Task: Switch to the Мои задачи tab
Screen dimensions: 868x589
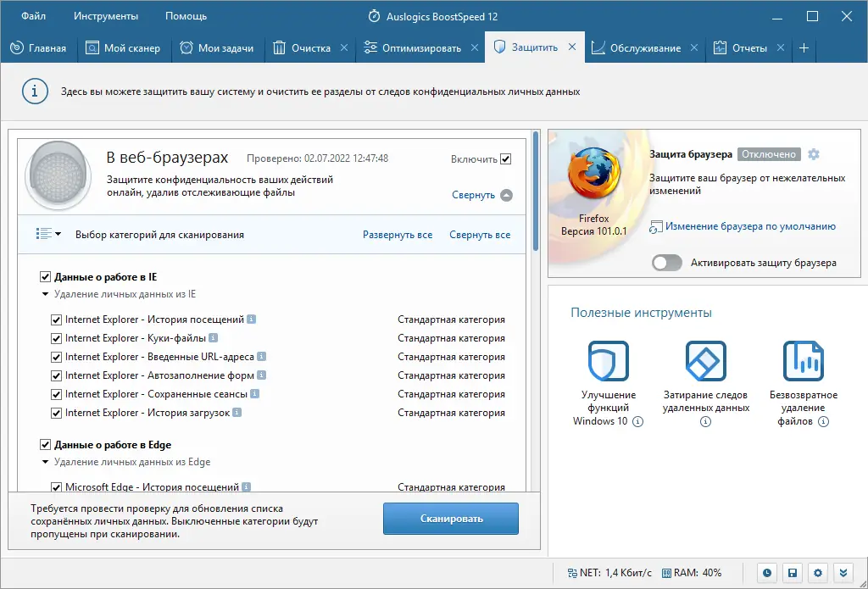Action: coord(217,48)
